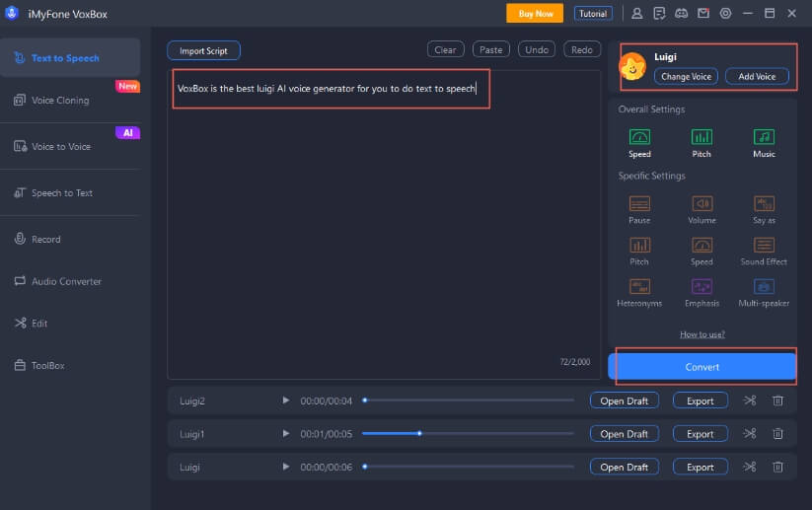Open the Discord community icon
Viewport: 812px width, 510px height.
682,14
